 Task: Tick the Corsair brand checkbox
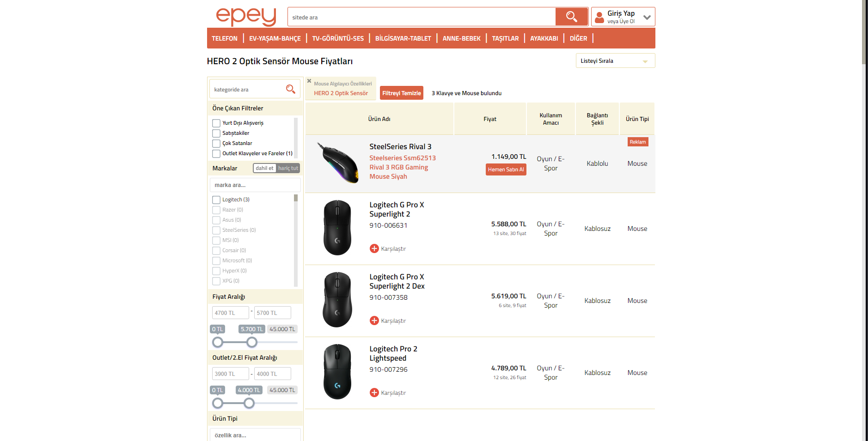(216, 251)
